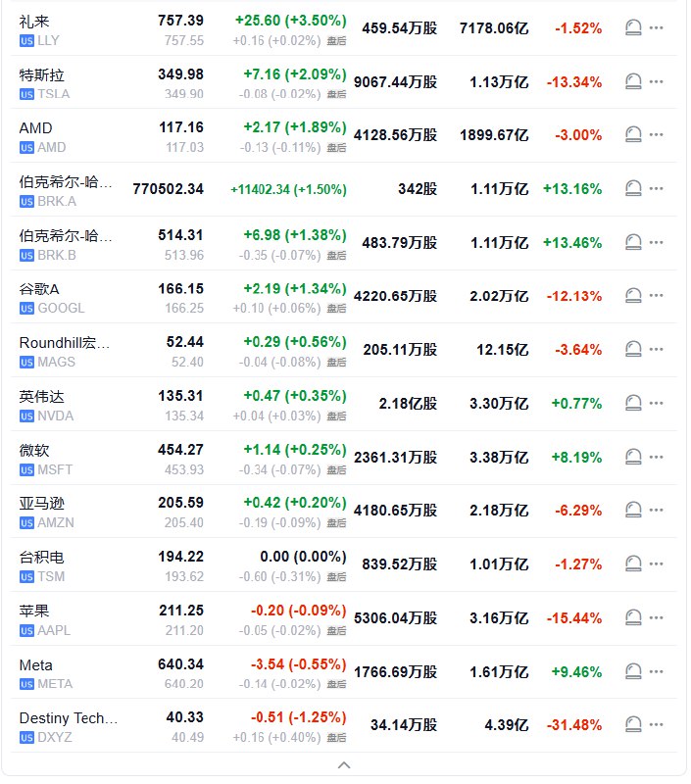Screen dimensions: 691x784
Task: Set price alert bell for Tesla TSLA
Action: click(x=633, y=81)
